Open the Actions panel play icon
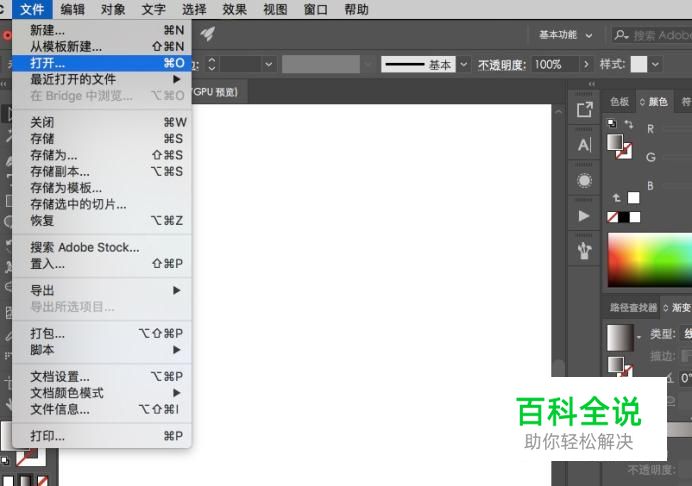This screenshot has width=692, height=486. 584,216
